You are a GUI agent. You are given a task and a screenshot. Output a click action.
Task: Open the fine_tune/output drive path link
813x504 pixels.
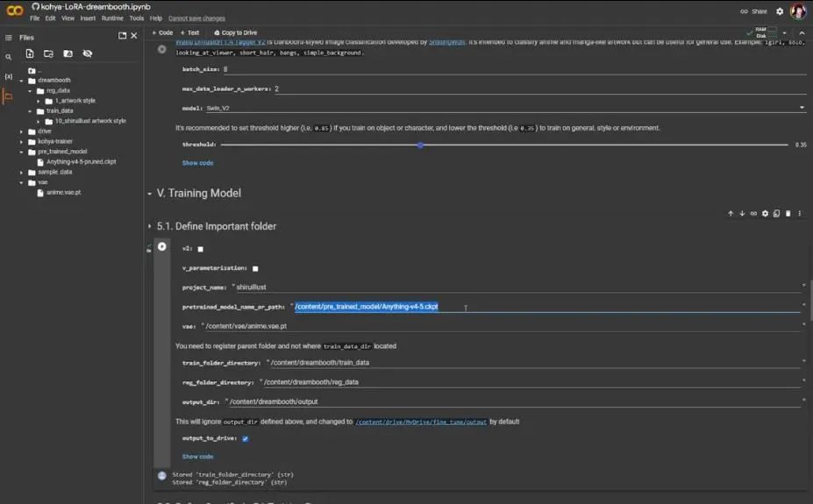[x=421, y=422]
